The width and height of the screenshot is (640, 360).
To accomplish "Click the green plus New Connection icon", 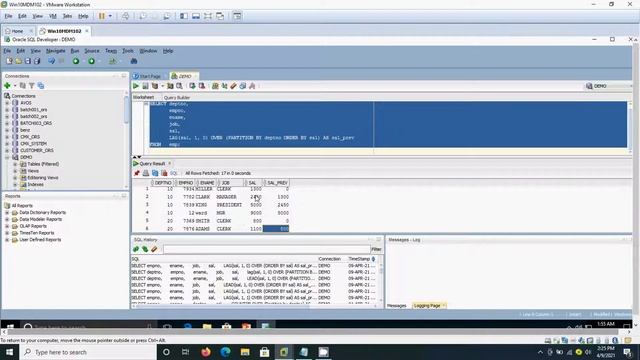I will click(x=7, y=86).
